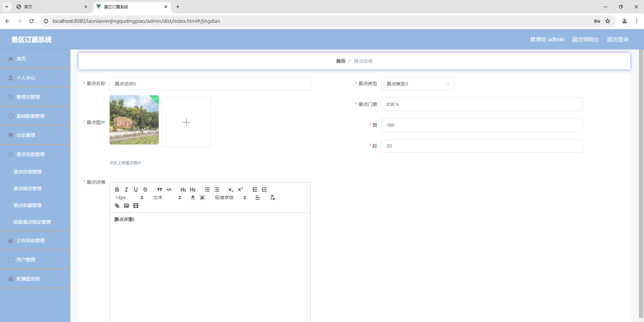Open Chrome three-dot menu
This screenshot has width=644, height=322.
[637, 21]
